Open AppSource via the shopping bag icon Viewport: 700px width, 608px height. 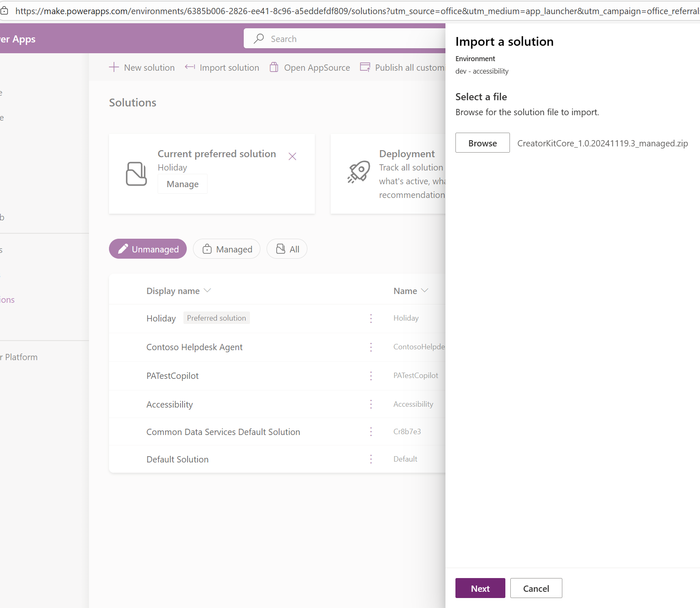(274, 67)
